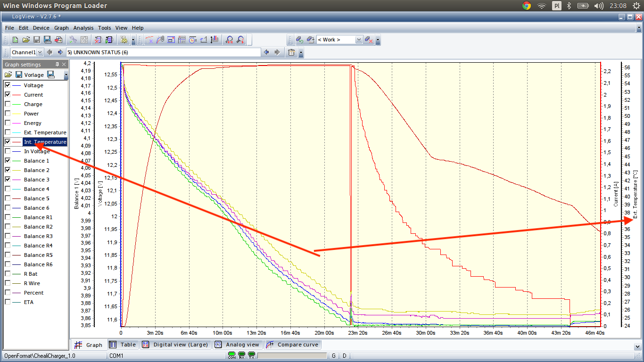The height and width of the screenshot is (362, 644).
Task: Click the zoom magnifier toolbar icon
Action: click(229, 40)
